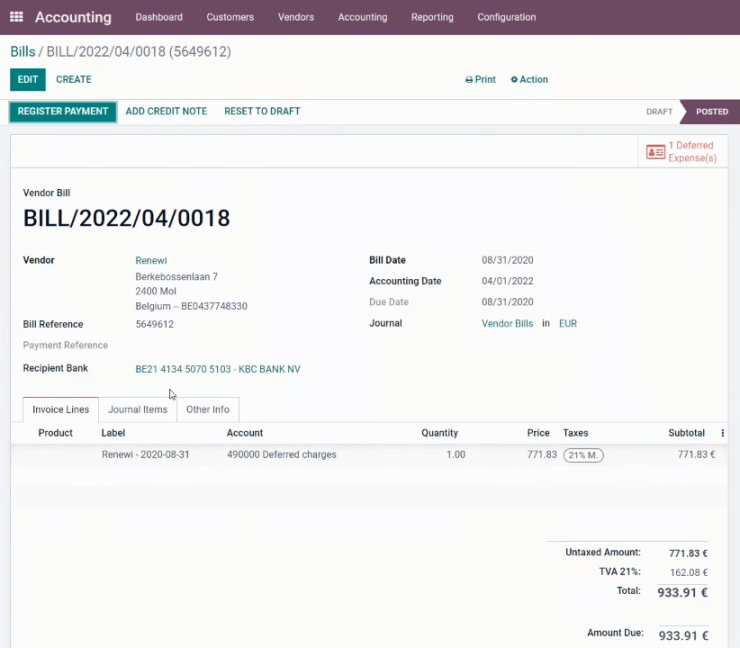This screenshot has width=740, height=648.
Task: Click 490000 Deferred charges account cell
Action: coord(281,454)
